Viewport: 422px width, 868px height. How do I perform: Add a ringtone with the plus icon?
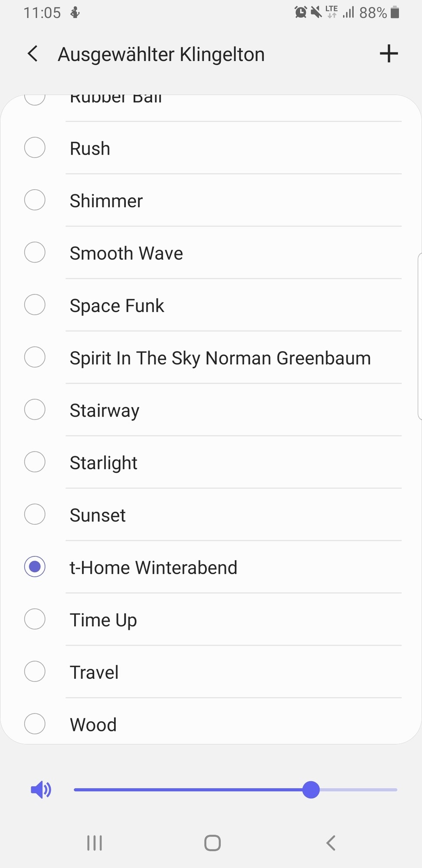point(389,53)
